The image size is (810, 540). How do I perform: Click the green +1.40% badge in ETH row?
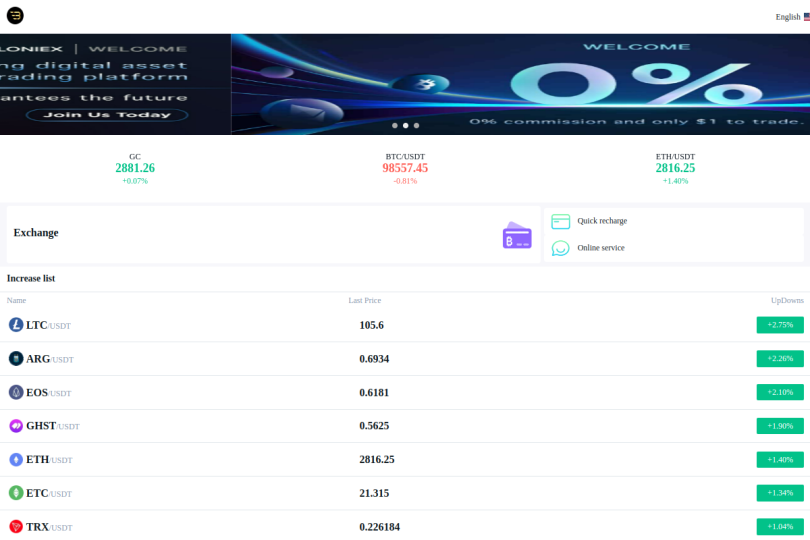780,459
